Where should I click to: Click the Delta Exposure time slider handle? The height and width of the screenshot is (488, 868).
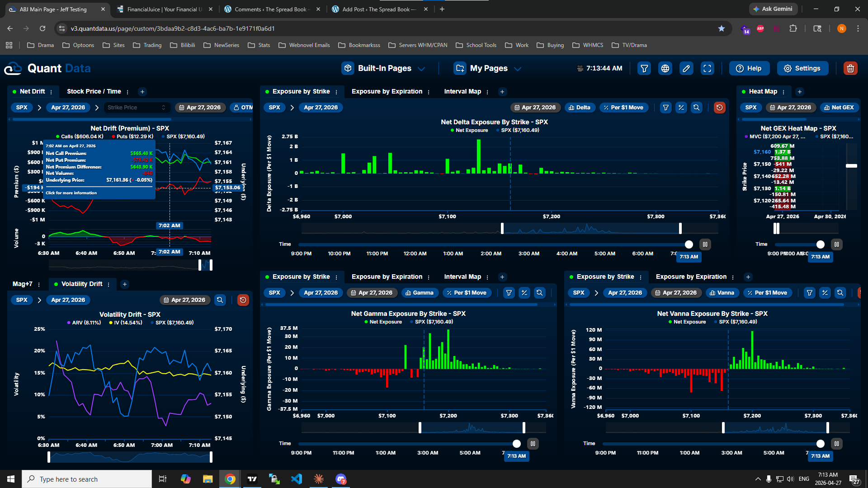tap(689, 244)
